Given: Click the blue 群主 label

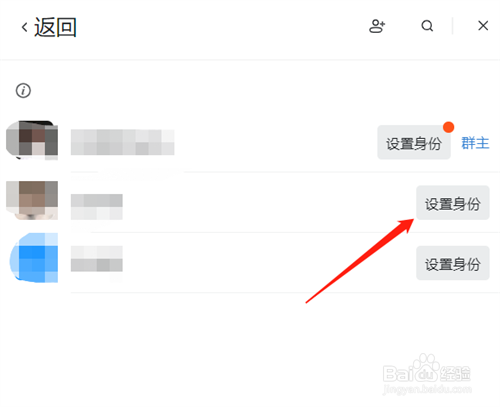Looking at the screenshot, I should (x=475, y=143).
